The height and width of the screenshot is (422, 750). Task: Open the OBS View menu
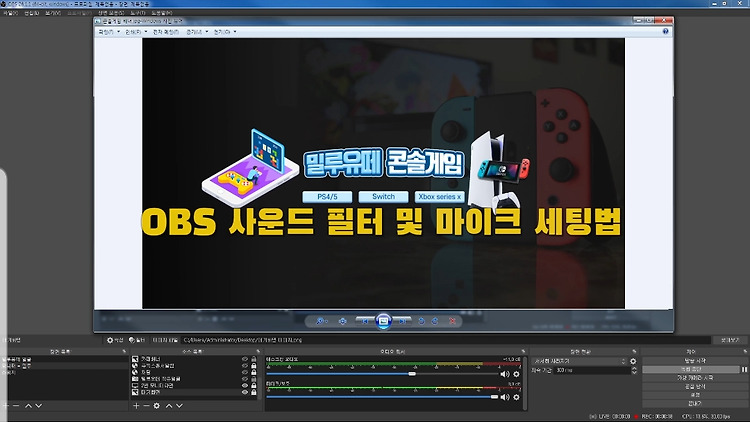53,13
